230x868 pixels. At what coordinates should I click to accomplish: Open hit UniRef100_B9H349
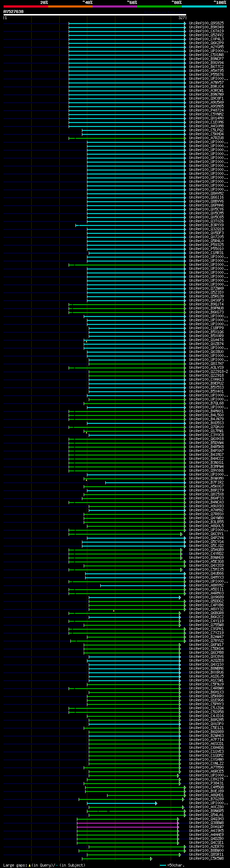[206, 27]
